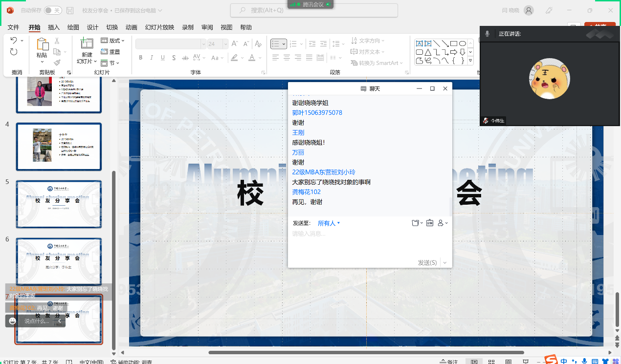The height and width of the screenshot is (364, 621).
Task: Click the New Slide icon
Action: point(87,44)
